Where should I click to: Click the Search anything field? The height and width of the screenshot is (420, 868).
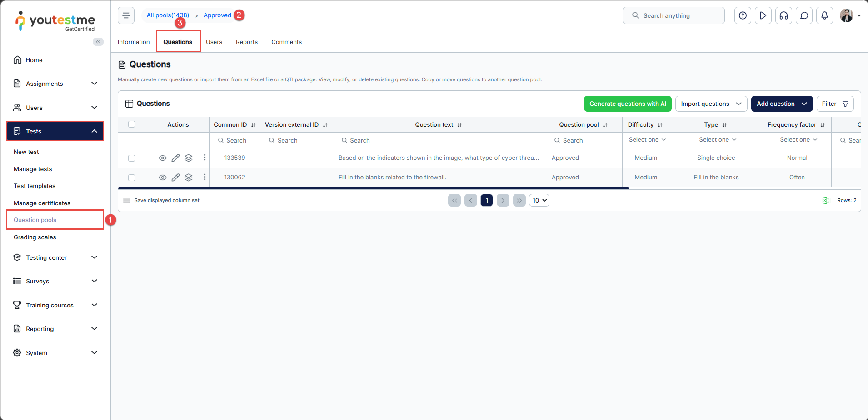click(x=673, y=15)
